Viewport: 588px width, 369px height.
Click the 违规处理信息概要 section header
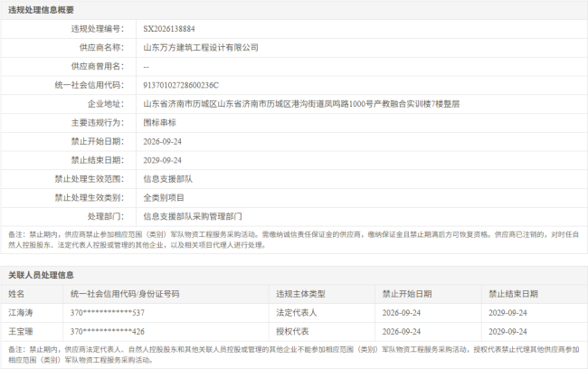(x=41, y=10)
